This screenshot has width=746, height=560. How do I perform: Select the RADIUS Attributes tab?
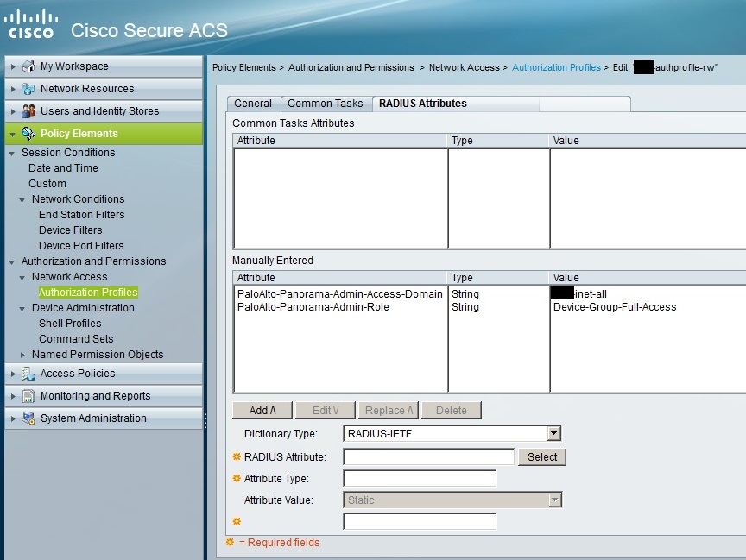423,104
